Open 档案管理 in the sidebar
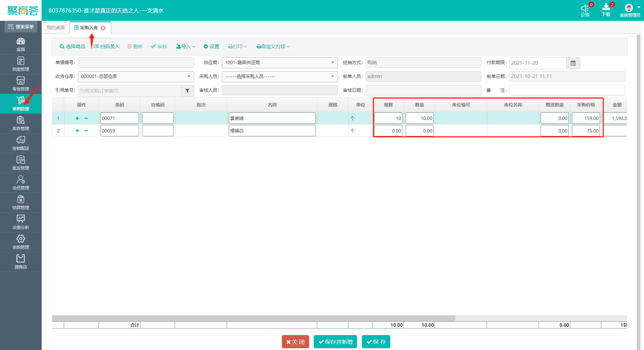 coord(21,64)
